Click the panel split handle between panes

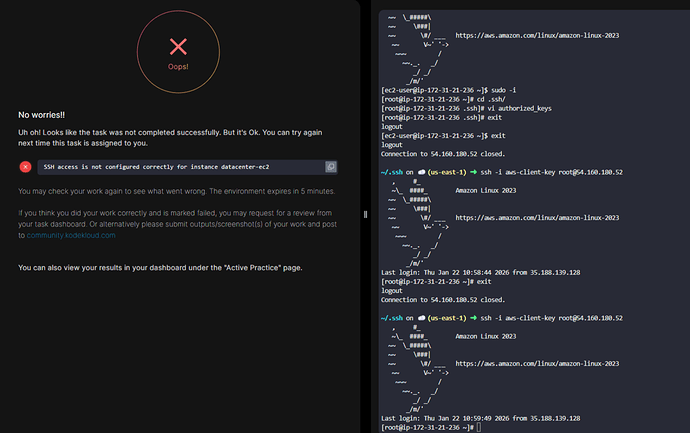(x=365, y=214)
